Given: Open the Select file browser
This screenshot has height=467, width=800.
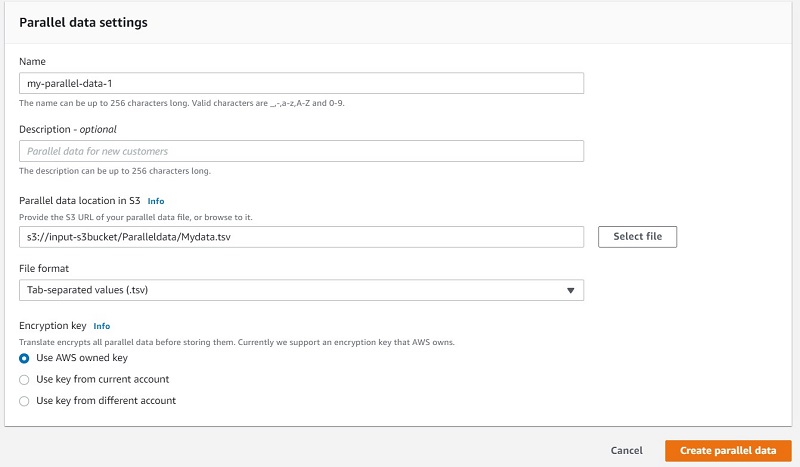Looking at the screenshot, I should 637,237.
